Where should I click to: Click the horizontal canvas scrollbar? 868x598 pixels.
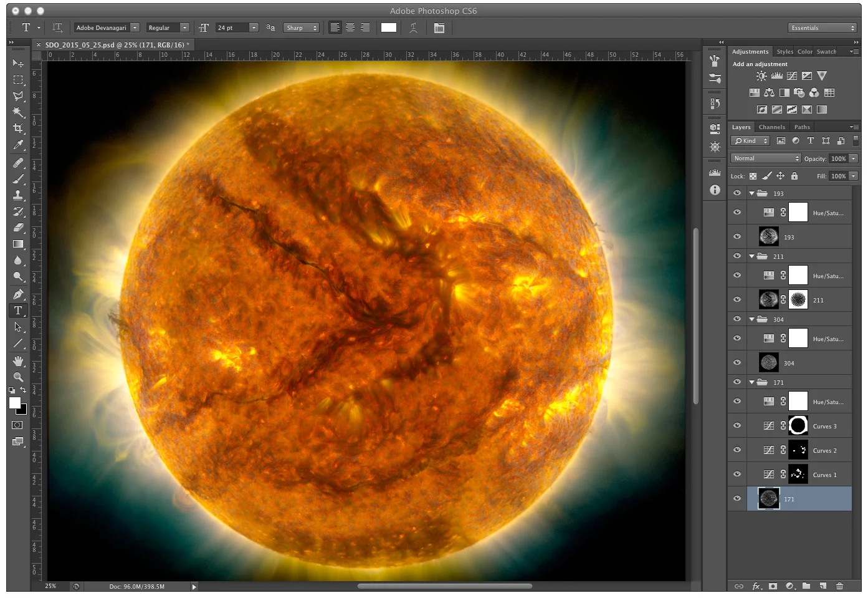tap(445, 586)
